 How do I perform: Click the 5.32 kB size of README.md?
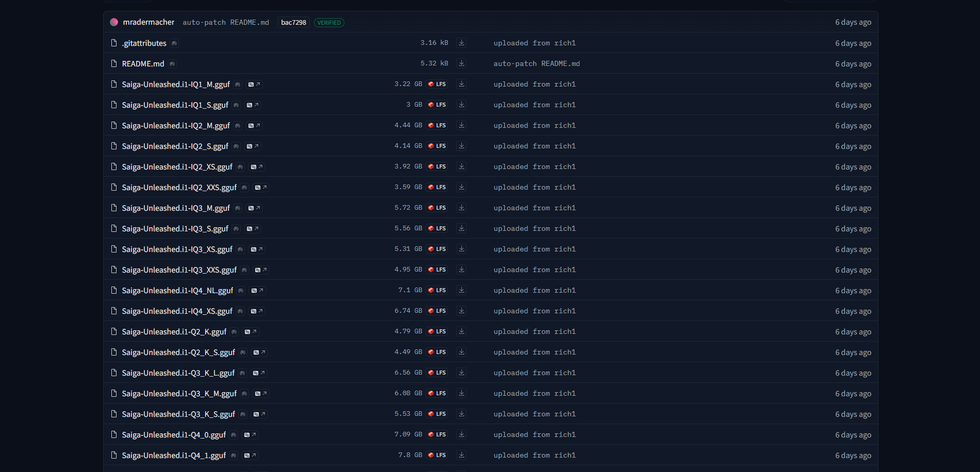434,63
